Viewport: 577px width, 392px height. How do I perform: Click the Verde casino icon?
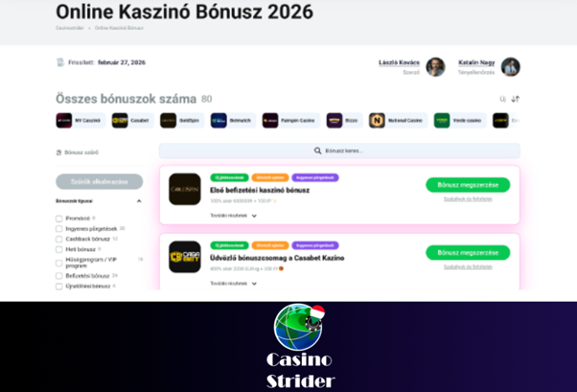click(442, 121)
